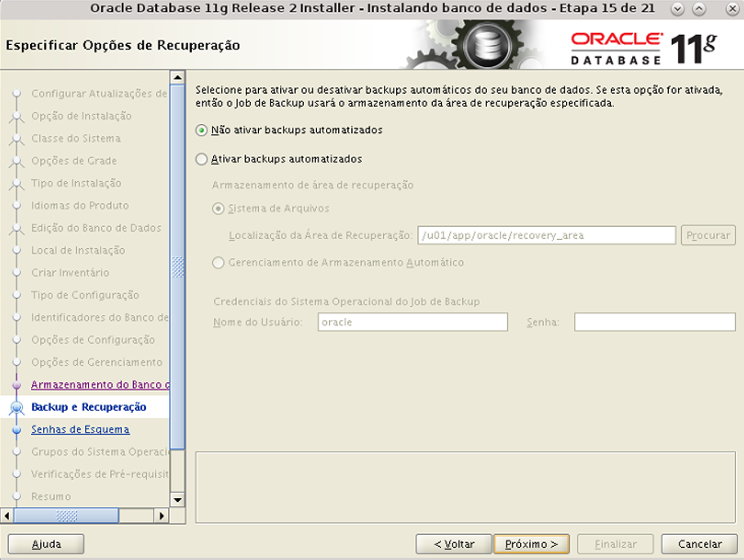The image size is (744, 560).
Task: Click 'Idiomas do Produto' step text
Action: 80,206
